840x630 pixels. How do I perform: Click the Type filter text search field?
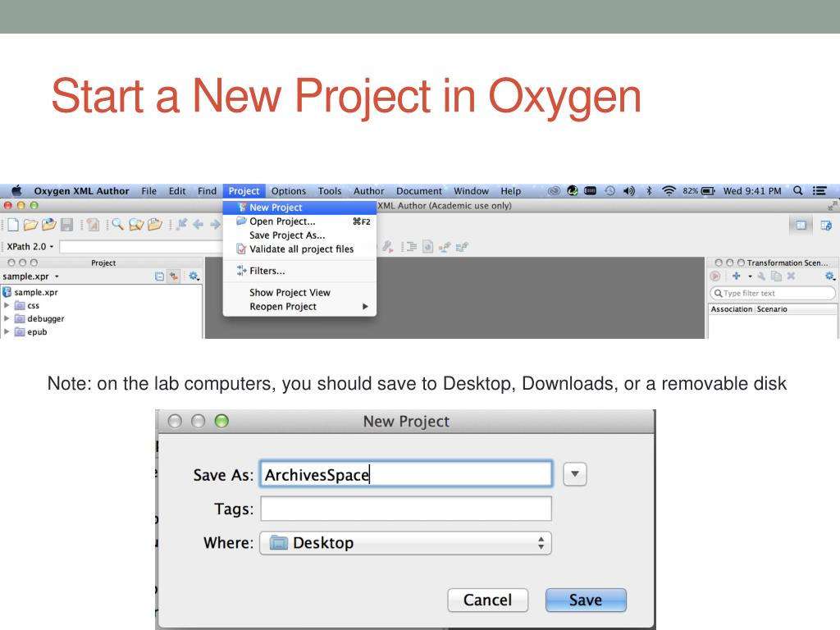coord(773,293)
